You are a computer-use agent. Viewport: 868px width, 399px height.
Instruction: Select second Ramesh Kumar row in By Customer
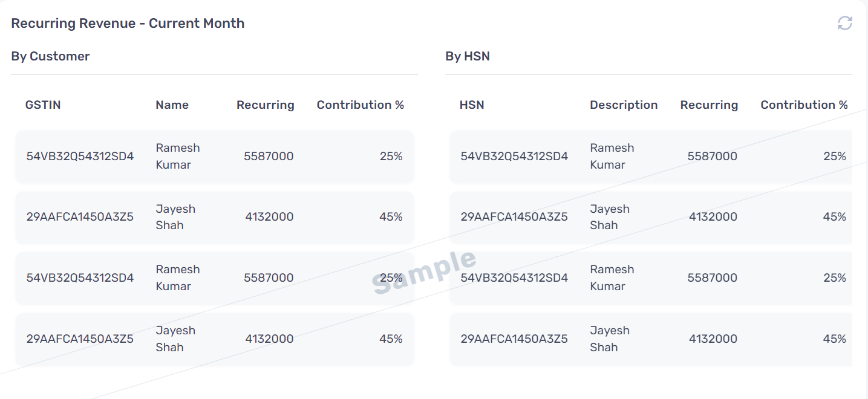point(215,278)
